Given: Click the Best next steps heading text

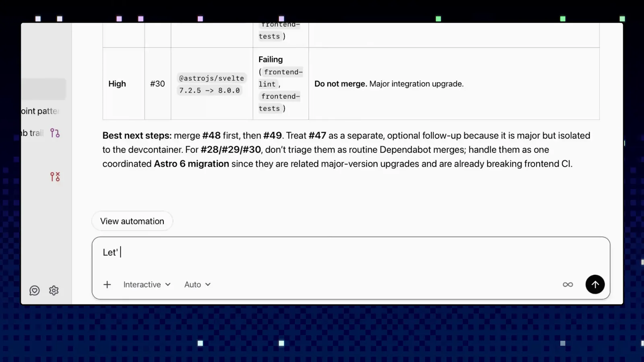Looking at the screenshot, I should click(x=137, y=136).
